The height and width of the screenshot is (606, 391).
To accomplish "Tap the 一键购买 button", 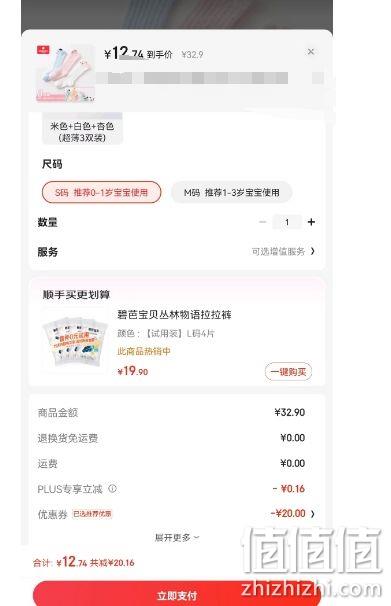I will pyautogui.click(x=288, y=372).
